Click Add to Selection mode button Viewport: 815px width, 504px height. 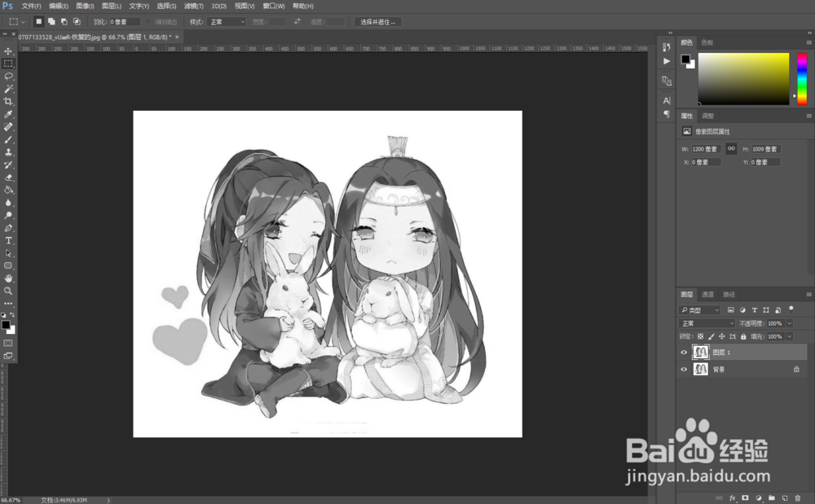[51, 22]
